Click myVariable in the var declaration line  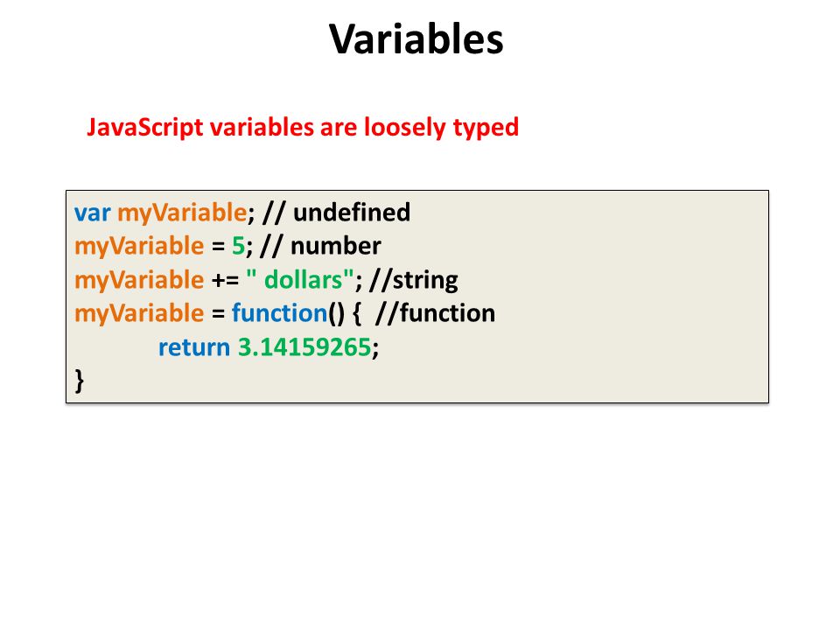(x=182, y=213)
